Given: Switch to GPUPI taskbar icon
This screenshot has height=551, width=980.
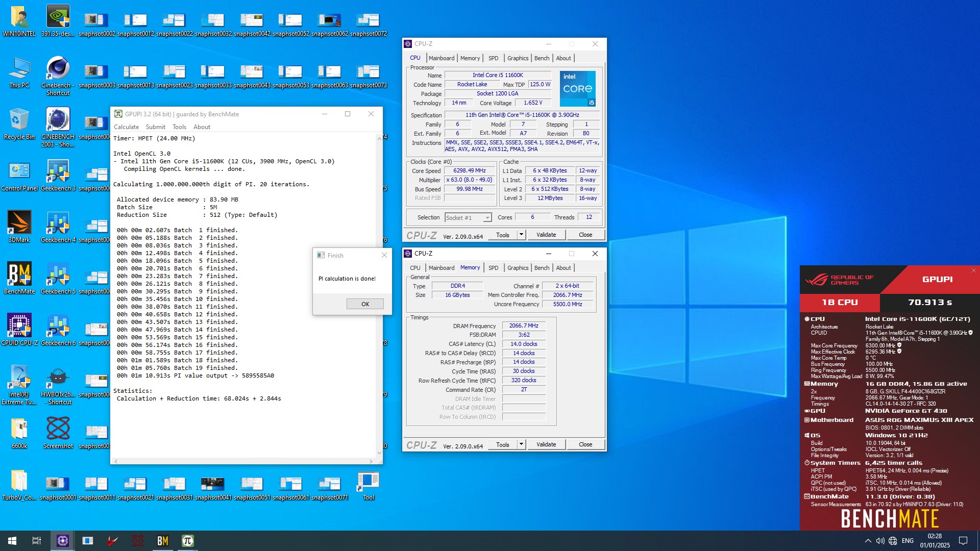Looking at the screenshot, I should 188,541.
